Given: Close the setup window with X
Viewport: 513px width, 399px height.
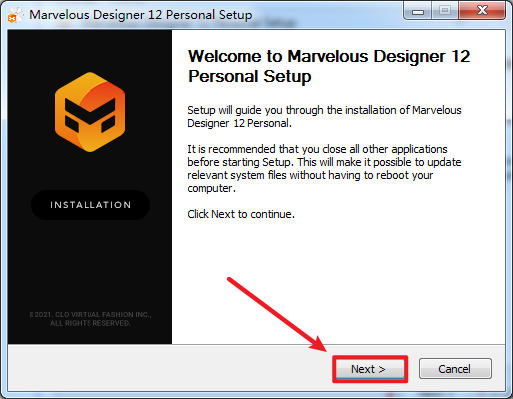Looking at the screenshot, I should click(x=482, y=11).
